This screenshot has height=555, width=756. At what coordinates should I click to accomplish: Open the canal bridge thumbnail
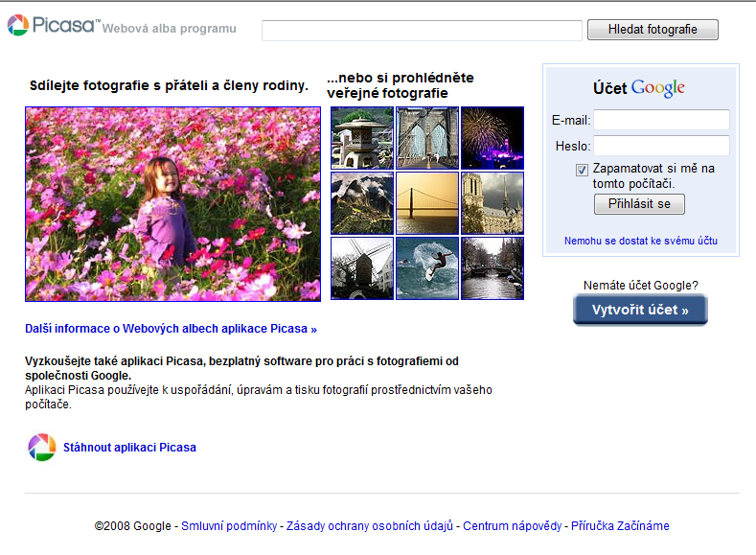coord(493,268)
